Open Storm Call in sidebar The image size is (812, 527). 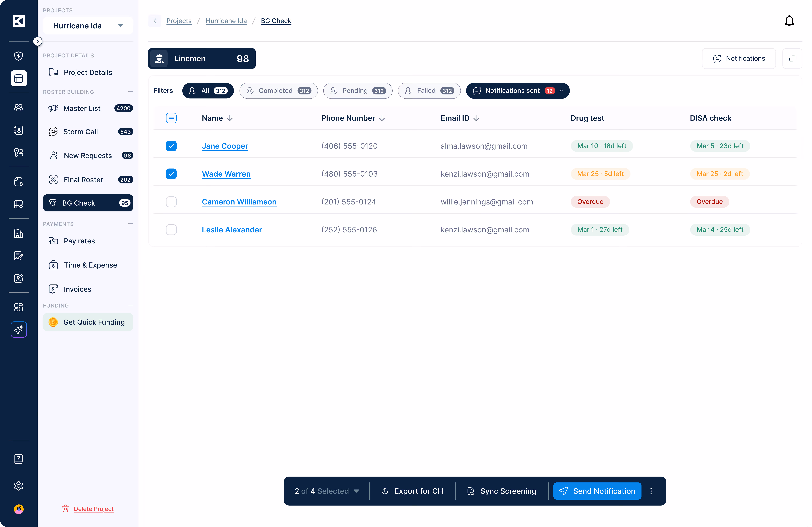(x=81, y=132)
